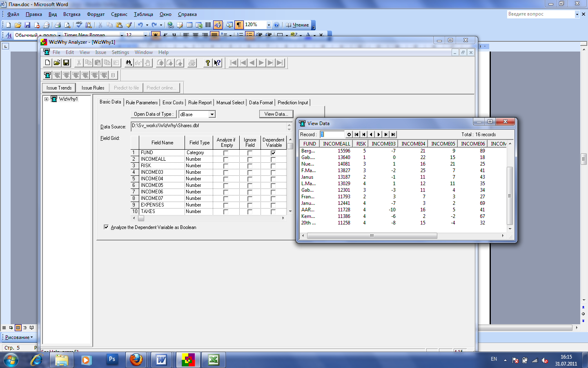This screenshot has width=588, height=368.
Task: Open WizWhy Issue menu
Action: [x=101, y=52]
